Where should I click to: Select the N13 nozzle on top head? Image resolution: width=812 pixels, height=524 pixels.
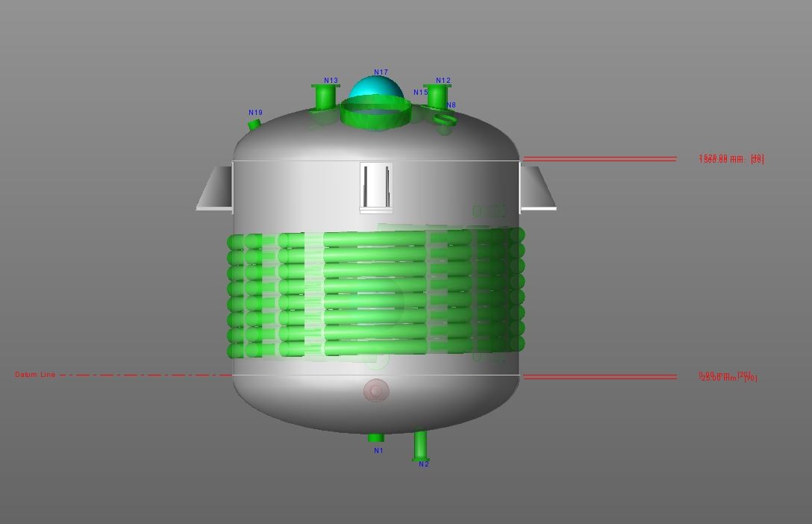click(325, 97)
